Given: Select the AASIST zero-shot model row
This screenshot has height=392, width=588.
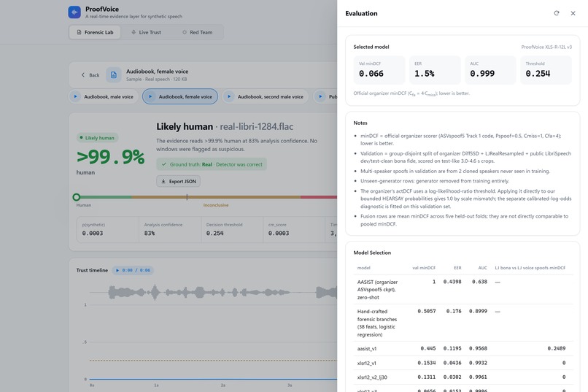Looking at the screenshot, I should (x=463, y=289).
